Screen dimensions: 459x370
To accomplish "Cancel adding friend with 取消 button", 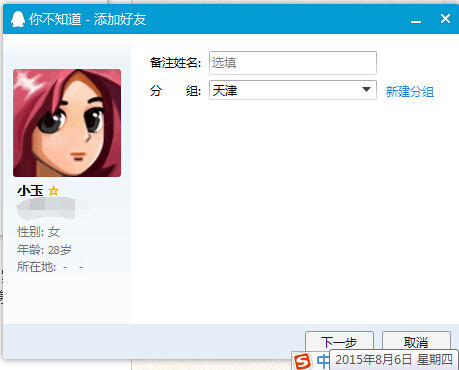I will [416, 341].
